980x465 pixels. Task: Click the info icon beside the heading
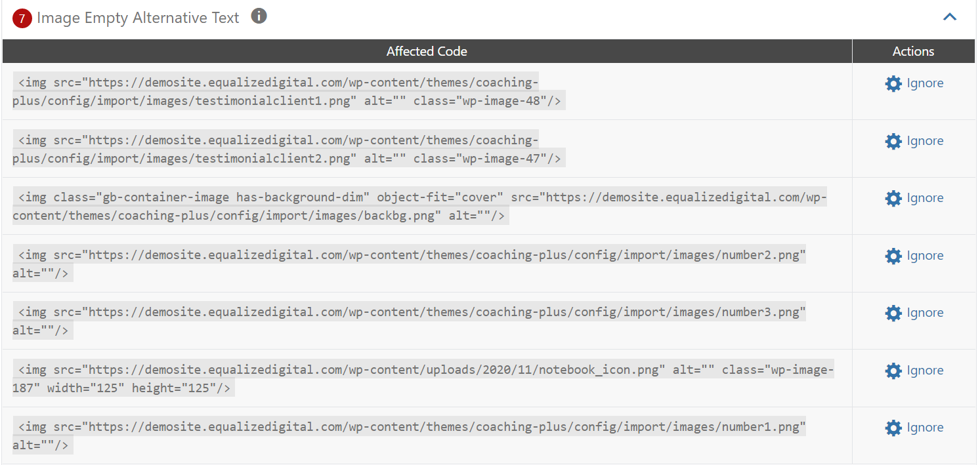pos(259,16)
